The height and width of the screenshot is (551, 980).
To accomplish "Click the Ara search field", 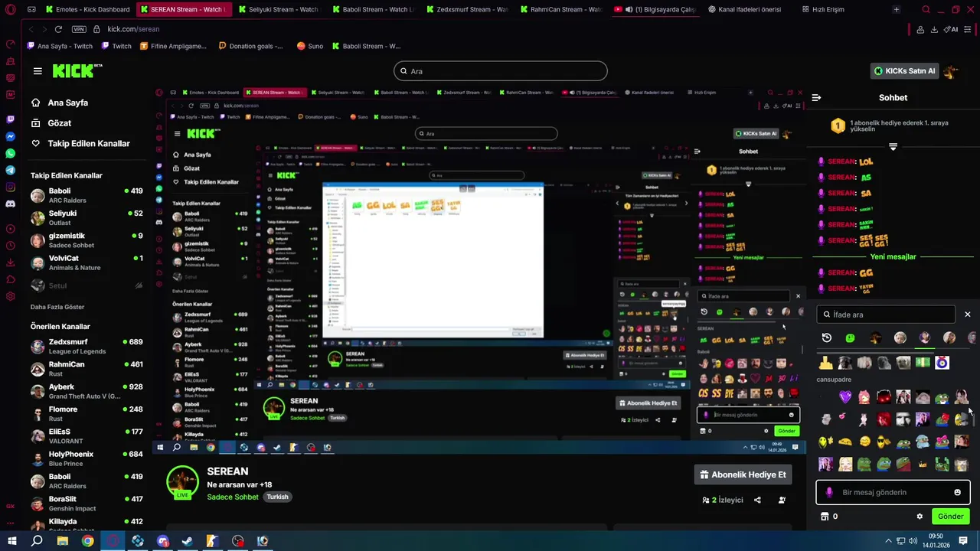I will (501, 71).
